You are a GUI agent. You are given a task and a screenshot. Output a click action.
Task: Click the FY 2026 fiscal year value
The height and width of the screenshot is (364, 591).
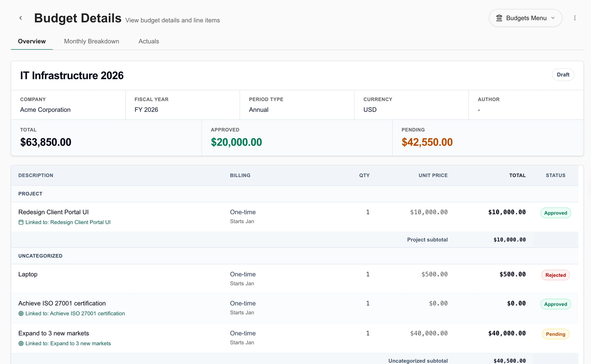point(146,110)
